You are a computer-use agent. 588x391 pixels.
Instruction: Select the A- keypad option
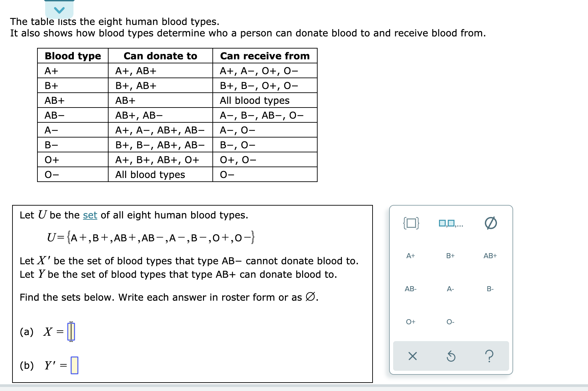click(x=450, y=289)
